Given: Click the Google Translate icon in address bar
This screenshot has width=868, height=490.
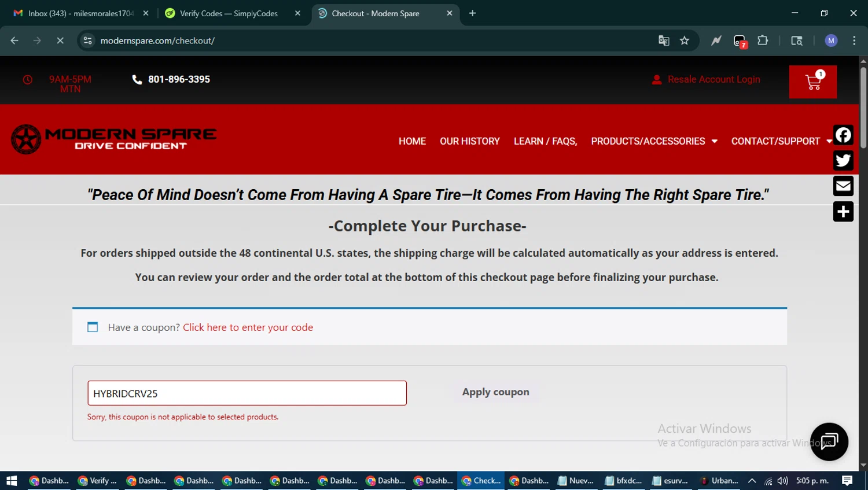Looking at the screenshot, I should pos(664,40).
